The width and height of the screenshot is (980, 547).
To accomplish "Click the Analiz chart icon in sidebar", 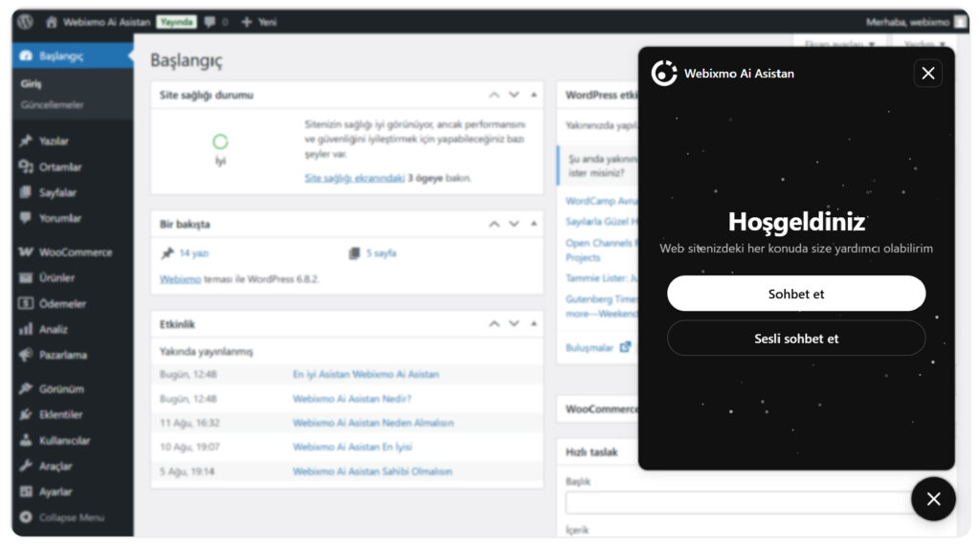I will tap(26, 329).
